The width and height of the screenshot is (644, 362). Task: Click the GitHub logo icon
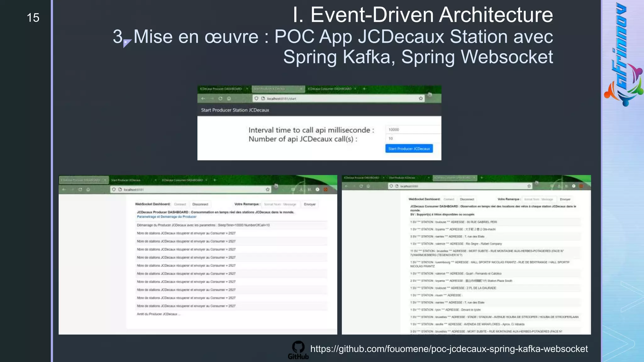(298, 350)
